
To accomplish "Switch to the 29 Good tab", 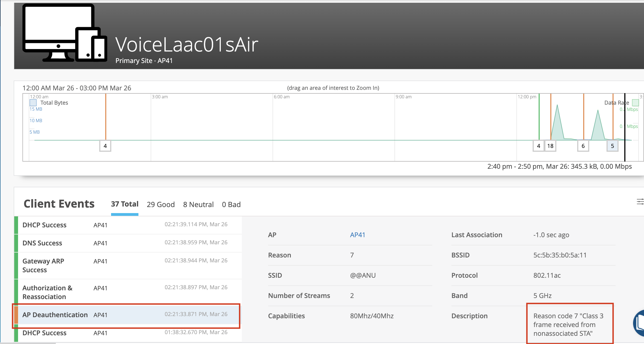I will tap(161, 205).
